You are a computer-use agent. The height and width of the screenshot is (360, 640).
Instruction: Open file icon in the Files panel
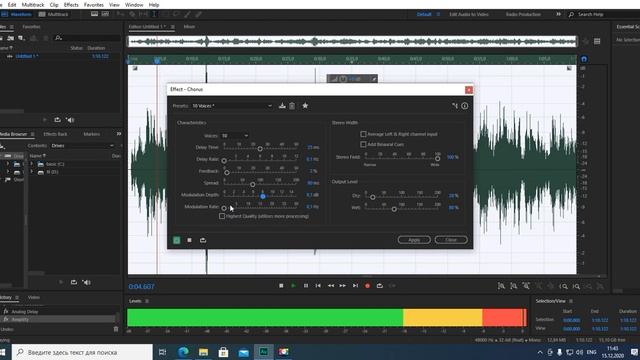click(x=1, y=38)
